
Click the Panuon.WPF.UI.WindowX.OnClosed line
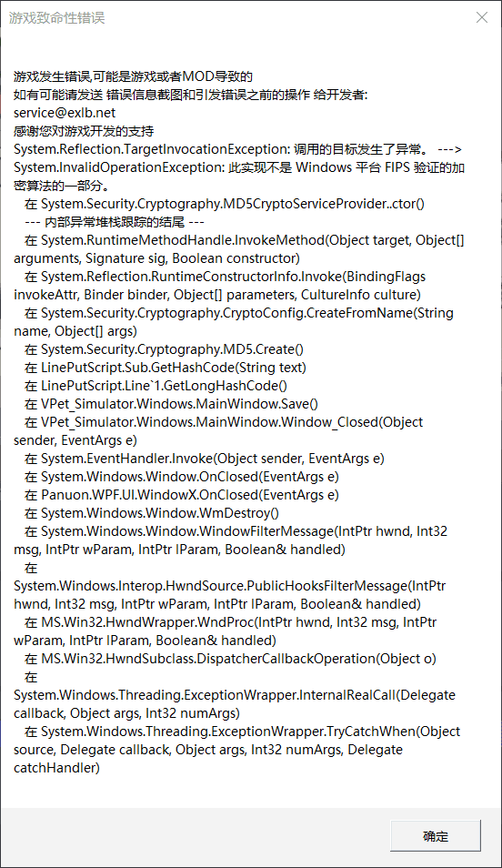coord(182,495)
